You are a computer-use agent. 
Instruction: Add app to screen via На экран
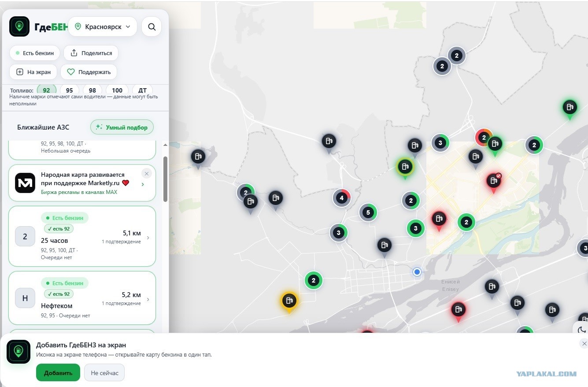33,72
